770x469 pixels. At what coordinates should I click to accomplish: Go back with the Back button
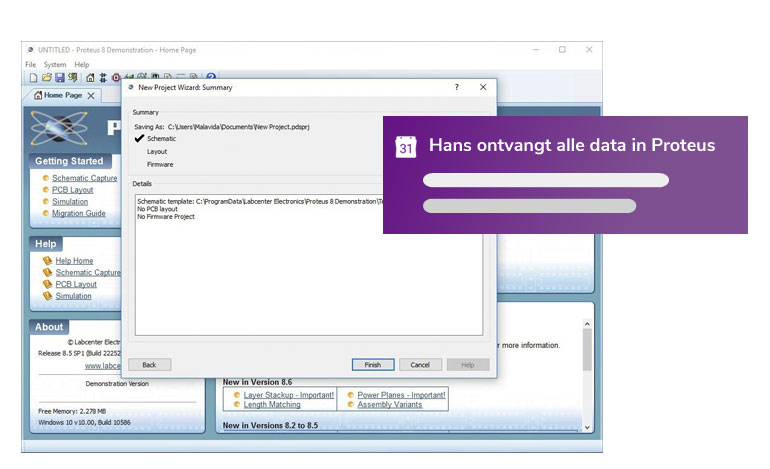click(149, 365)
